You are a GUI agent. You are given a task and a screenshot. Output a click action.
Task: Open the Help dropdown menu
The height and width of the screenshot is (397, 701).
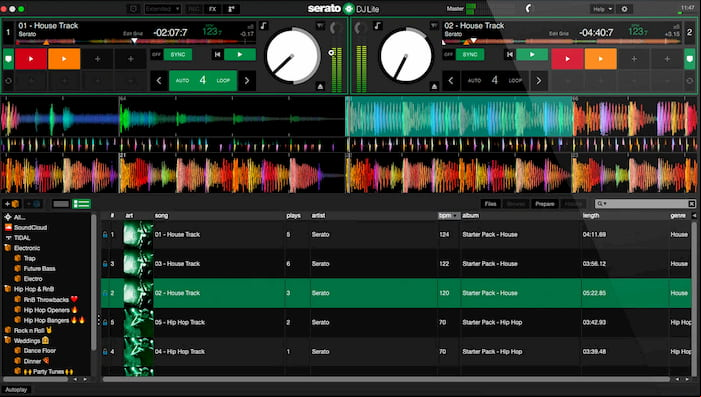click(602, 9)
